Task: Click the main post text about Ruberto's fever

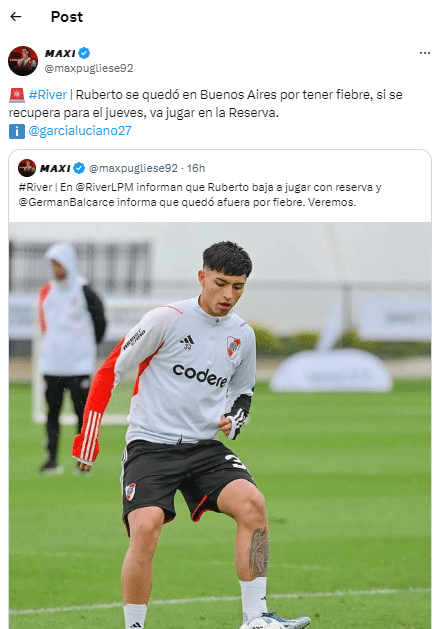Action: 206,103
